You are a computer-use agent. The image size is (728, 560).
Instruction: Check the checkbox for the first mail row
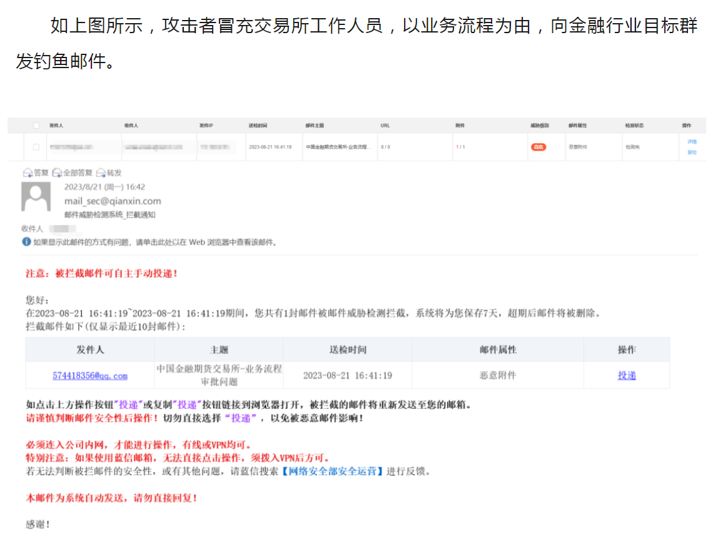36,147
